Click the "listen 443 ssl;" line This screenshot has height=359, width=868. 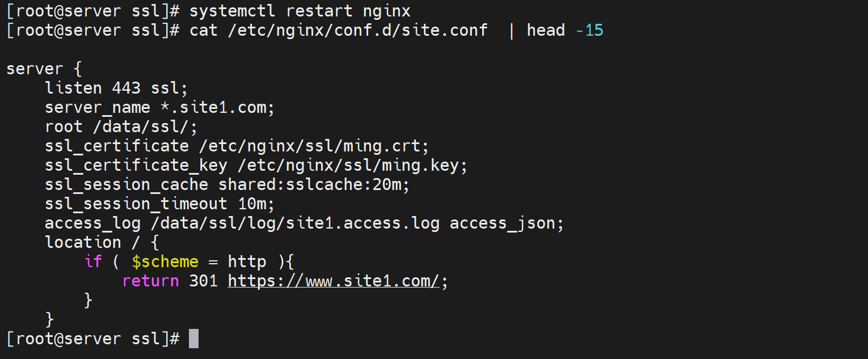[x=116, y=88]
